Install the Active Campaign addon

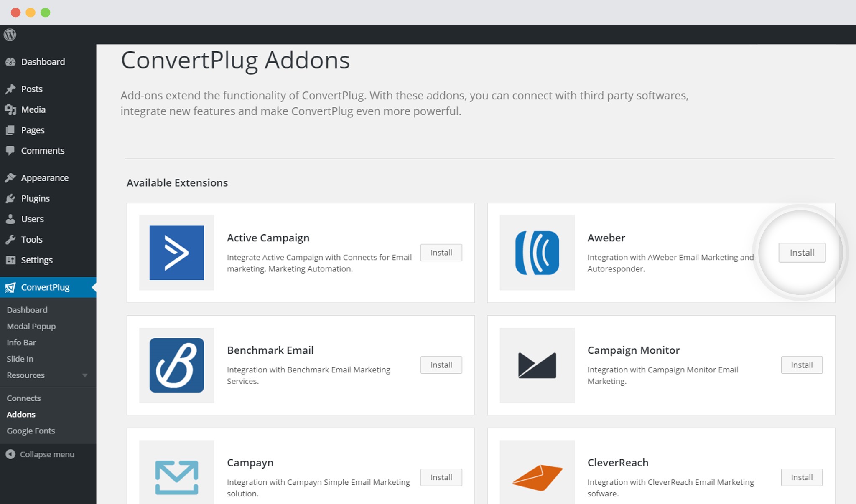[442, 252]
